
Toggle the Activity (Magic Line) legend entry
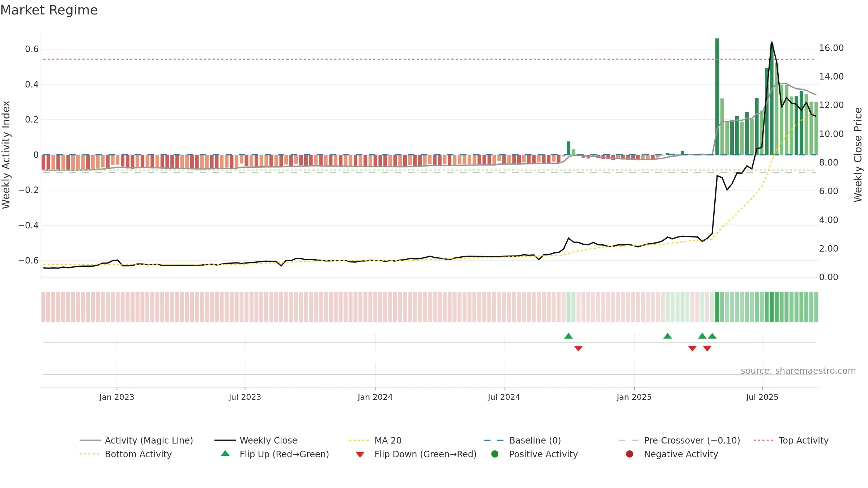pyautogui.click(x=136, y=440)
